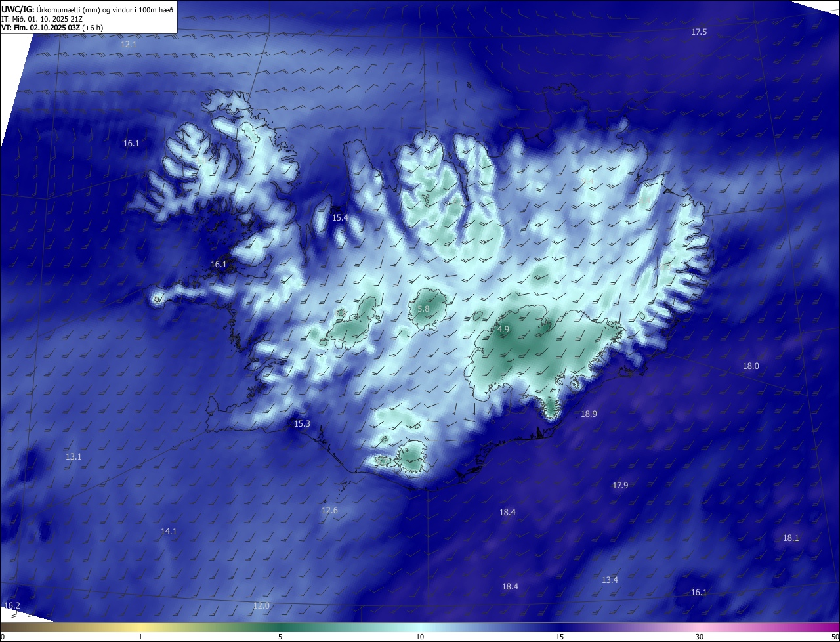The width and height of the screenshot is (840, 642).
Task: Click the 4.9 value label
Action: click(x=503, y=330)
